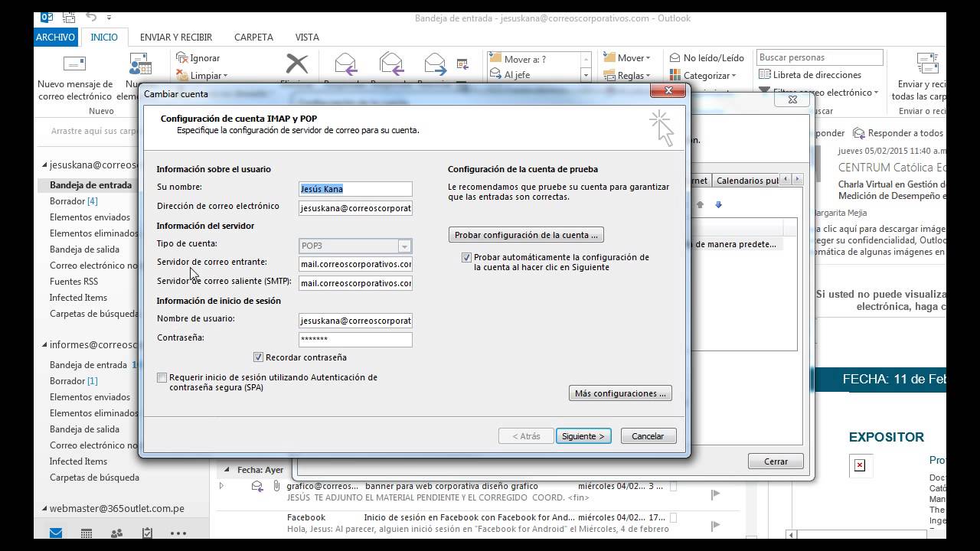Select Bandeja de entrada under jesuskana account
This screenshot has height=551, width=980.
90,185
